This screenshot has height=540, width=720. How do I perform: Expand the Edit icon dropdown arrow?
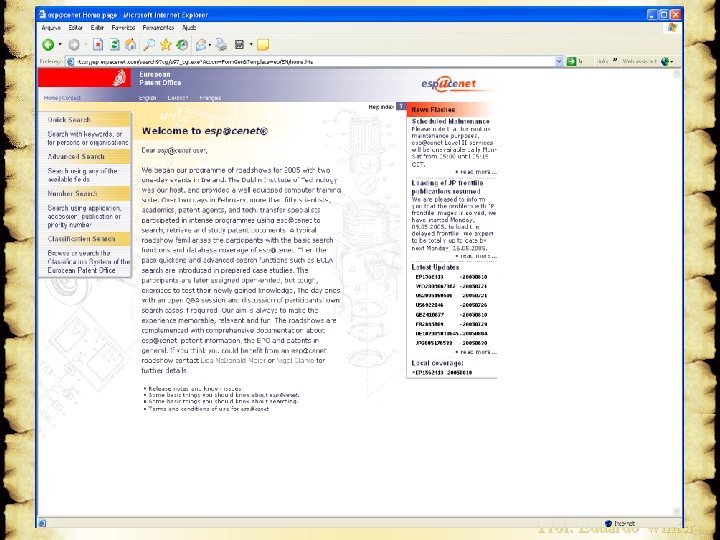[251, 45]
